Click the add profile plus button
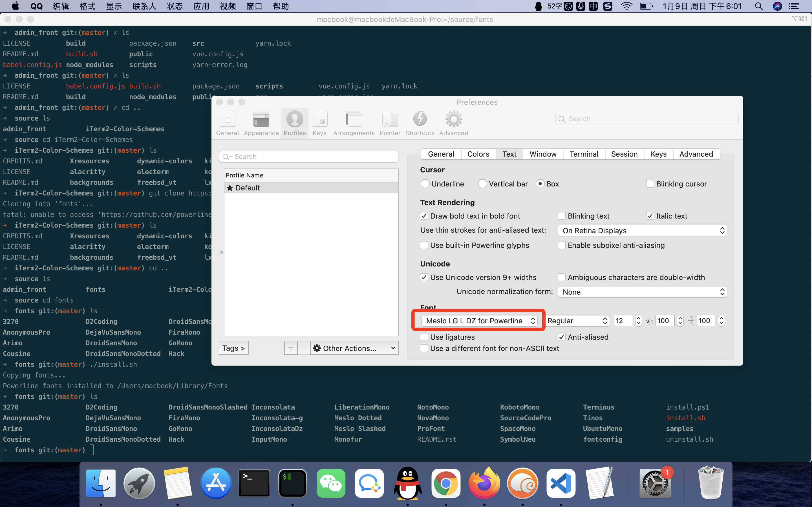Screen dimensions: 812x507 (291, 348)
